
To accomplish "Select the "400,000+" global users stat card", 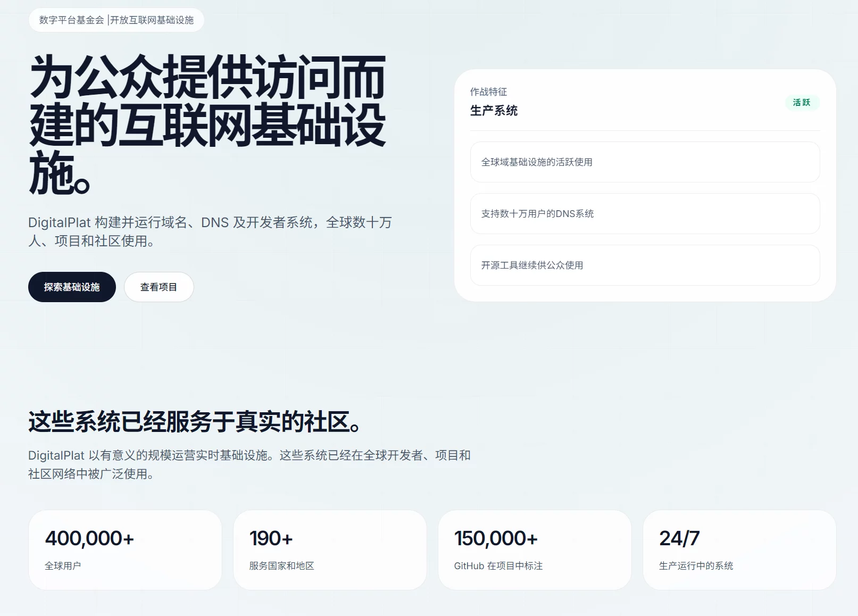I will pyautogui.click(x=125, y=550).
